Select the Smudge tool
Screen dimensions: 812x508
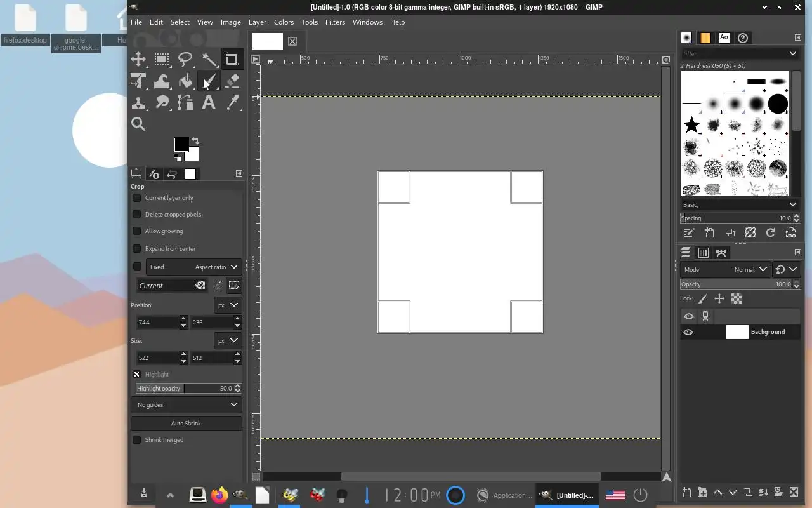(x=162, y=102)
